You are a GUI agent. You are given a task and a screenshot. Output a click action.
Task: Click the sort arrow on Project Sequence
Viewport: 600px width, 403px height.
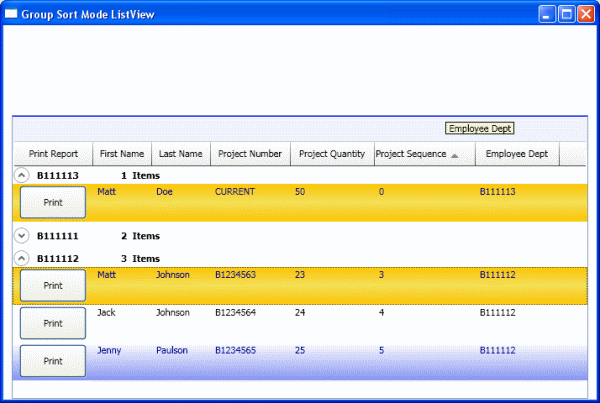455,155
